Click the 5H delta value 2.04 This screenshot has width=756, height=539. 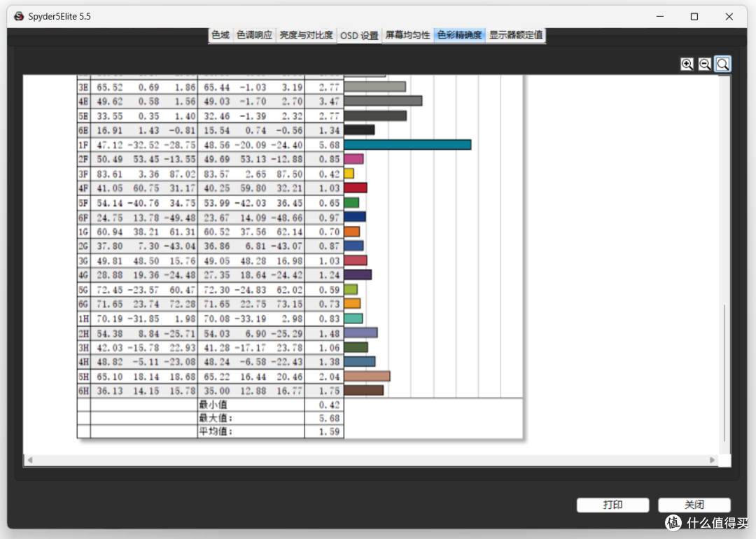click(329, 377)
